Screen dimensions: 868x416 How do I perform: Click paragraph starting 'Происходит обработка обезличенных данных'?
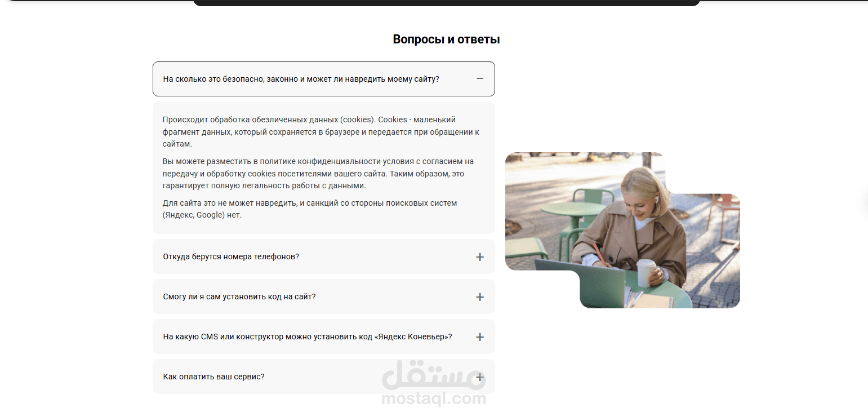pos(321,132)
